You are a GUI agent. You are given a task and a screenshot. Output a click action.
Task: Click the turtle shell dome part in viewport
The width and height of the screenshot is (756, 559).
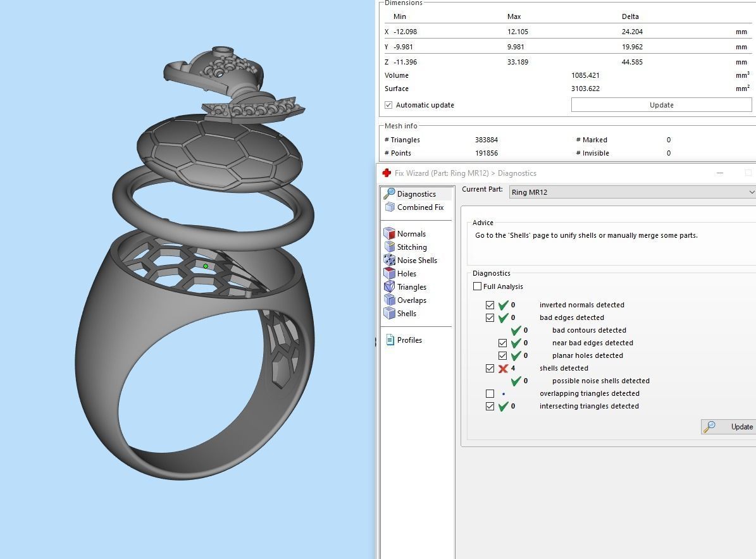[220, 153]
